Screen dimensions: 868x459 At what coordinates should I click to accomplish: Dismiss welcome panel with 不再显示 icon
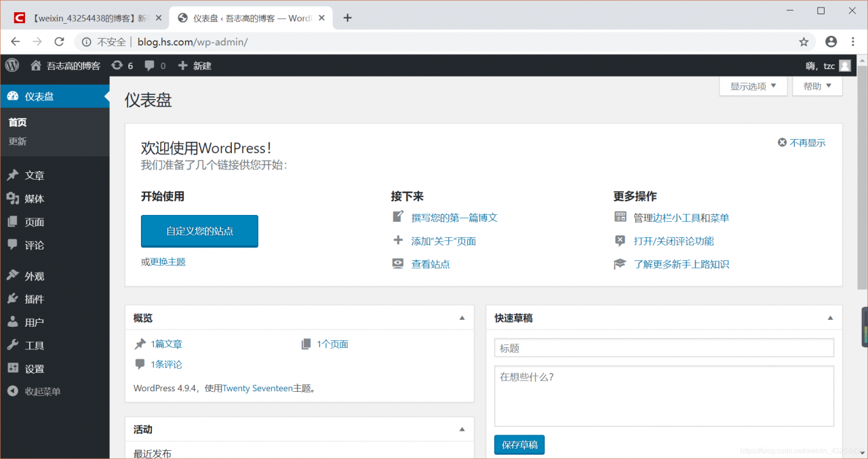(782, 142)
